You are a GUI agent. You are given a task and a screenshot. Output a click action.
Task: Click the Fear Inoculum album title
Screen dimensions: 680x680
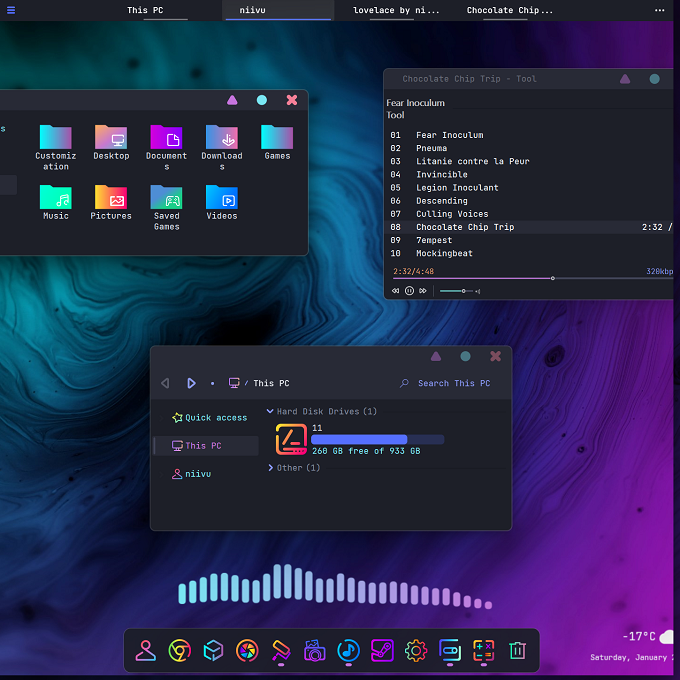pyautogui.click(x=415, y=103)
